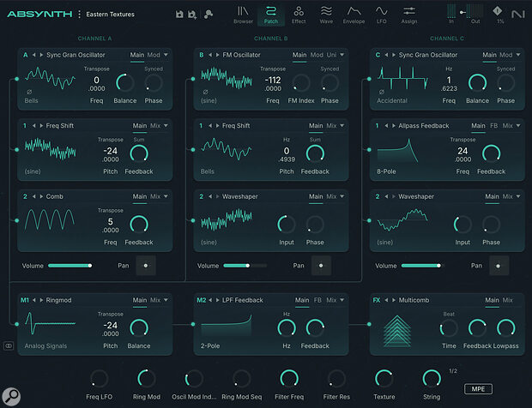Click the 8-Pole filter type label
532x408 pixels.
coord(386,171)
